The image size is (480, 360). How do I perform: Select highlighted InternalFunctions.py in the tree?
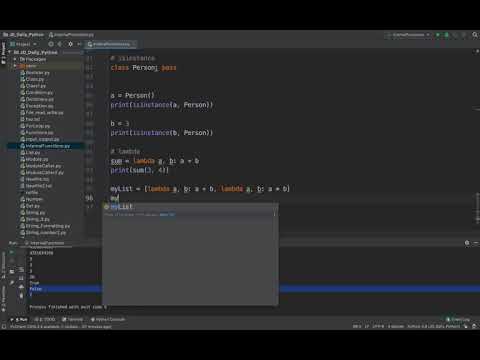[x=45, y=146]
